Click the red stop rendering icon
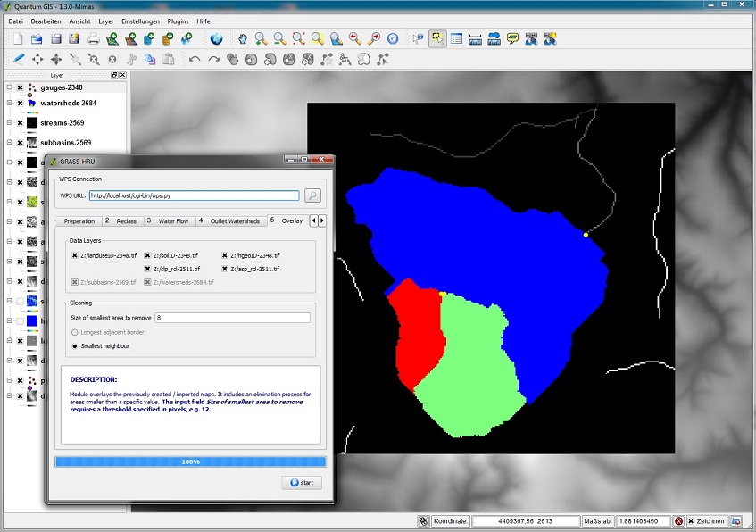This screenshot has width=756, height=532. [x=679, y=521]
